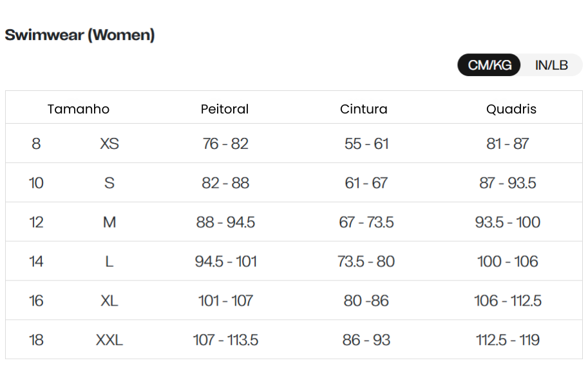Click the Swimwear (Women) heading
Screen dimensions: 588x383
80,35
